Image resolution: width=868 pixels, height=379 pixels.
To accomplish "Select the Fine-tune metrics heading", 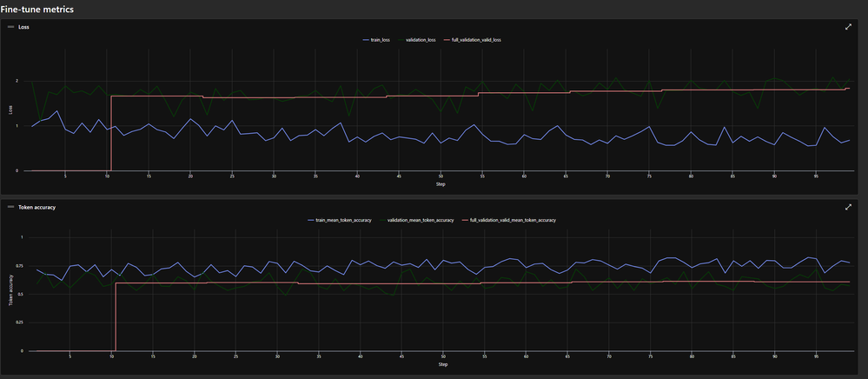I will (36, 10).
